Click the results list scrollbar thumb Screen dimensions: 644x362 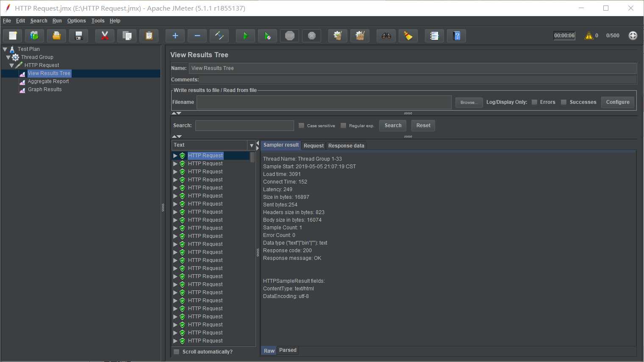253,157
